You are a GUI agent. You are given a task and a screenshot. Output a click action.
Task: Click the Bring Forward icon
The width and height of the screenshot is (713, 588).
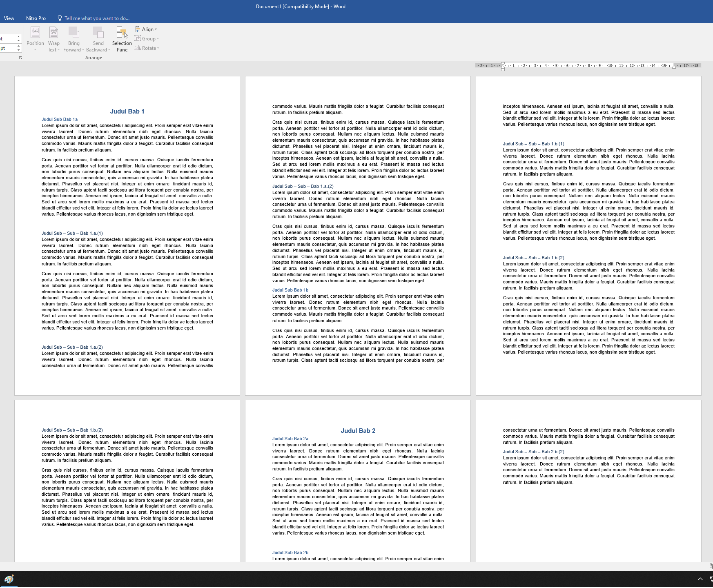74,33
